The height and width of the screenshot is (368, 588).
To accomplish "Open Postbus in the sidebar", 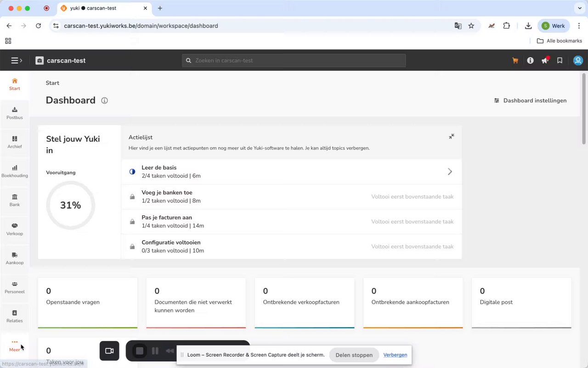I will coord(15,113).
